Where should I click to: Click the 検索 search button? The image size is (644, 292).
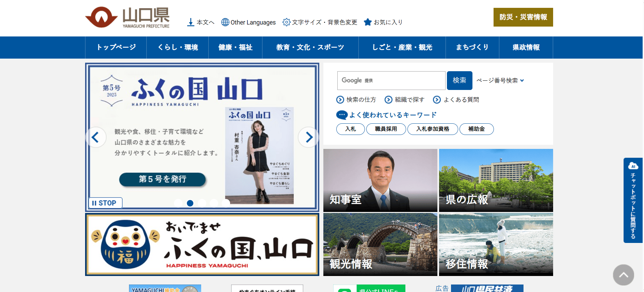460,80
